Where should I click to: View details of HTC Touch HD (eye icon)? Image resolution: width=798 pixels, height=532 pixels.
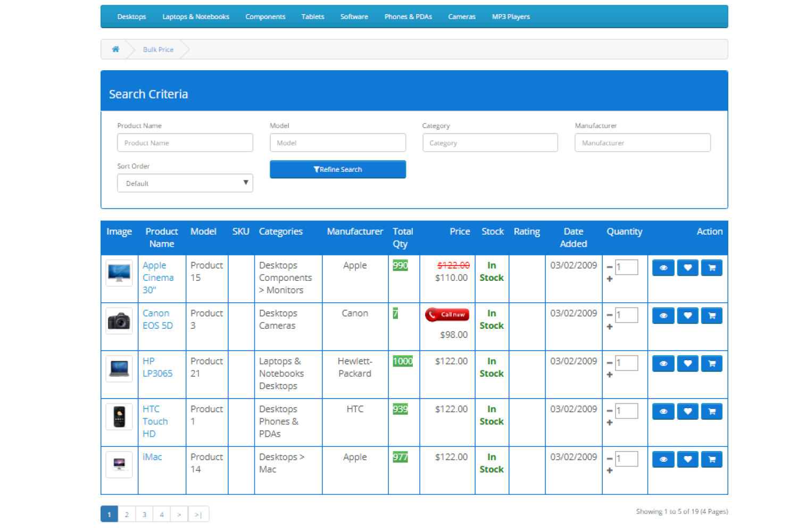663,411
